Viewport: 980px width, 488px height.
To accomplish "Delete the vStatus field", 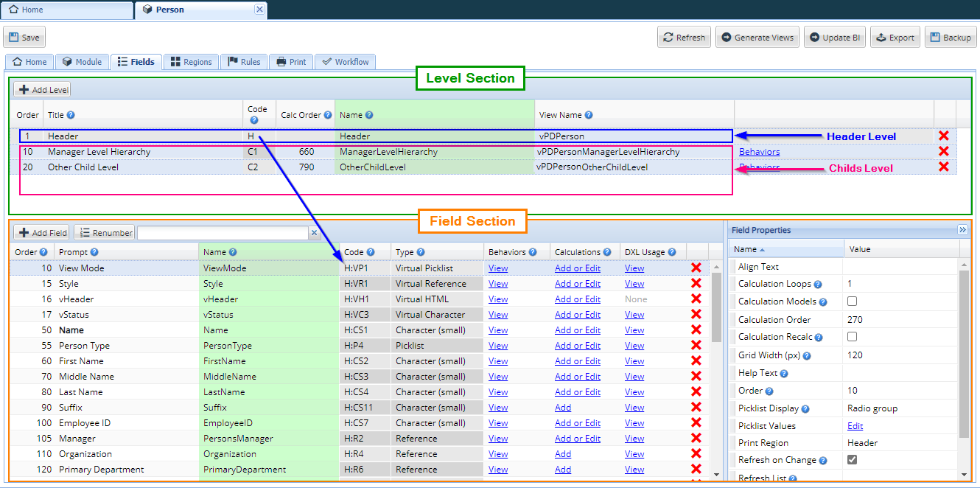I will click(696, 315).
